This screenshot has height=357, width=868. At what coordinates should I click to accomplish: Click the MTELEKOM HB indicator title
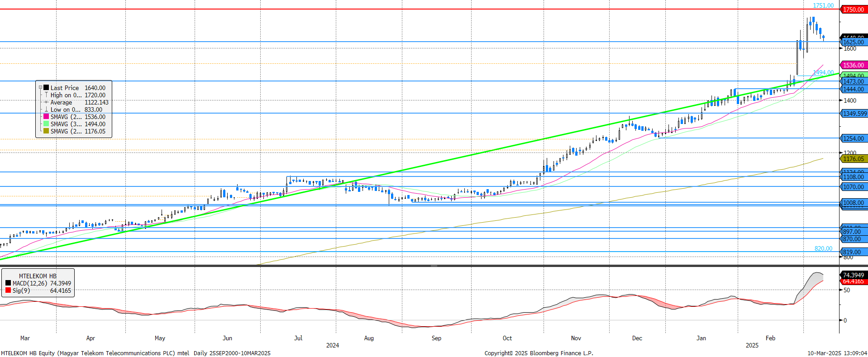click(38, 276)
